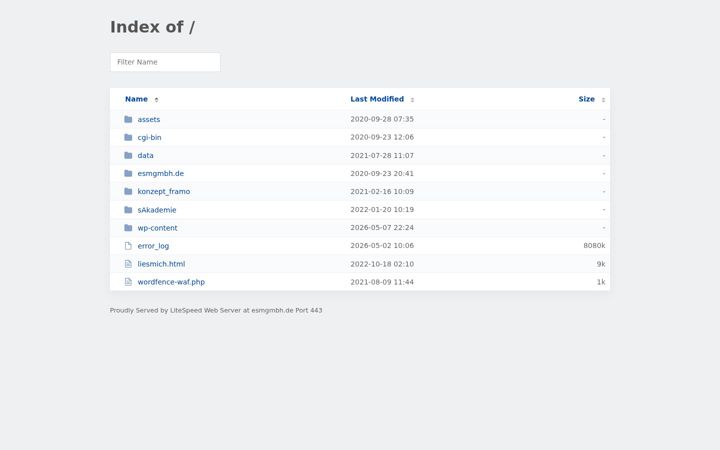Click the sort arrow next to Name
The height and width of the screenshot is (450, 720).
[x=157, y=100]
